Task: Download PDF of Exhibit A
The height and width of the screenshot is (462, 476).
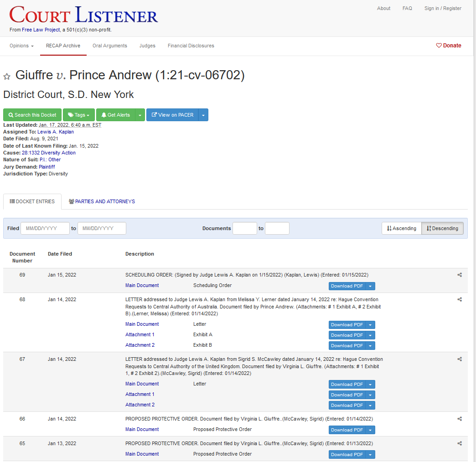Action: click(x=347, y=335)
